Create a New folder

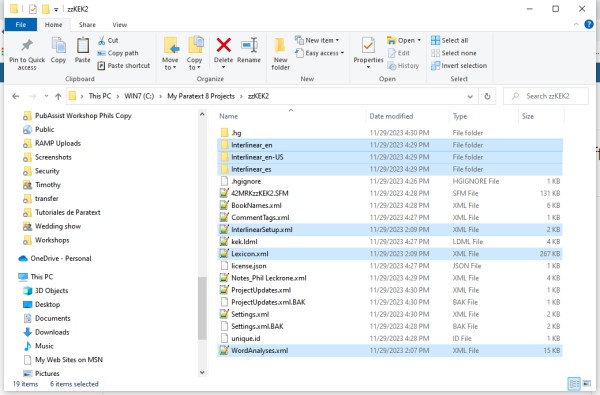pyautogui.click(x=280, y=54)
